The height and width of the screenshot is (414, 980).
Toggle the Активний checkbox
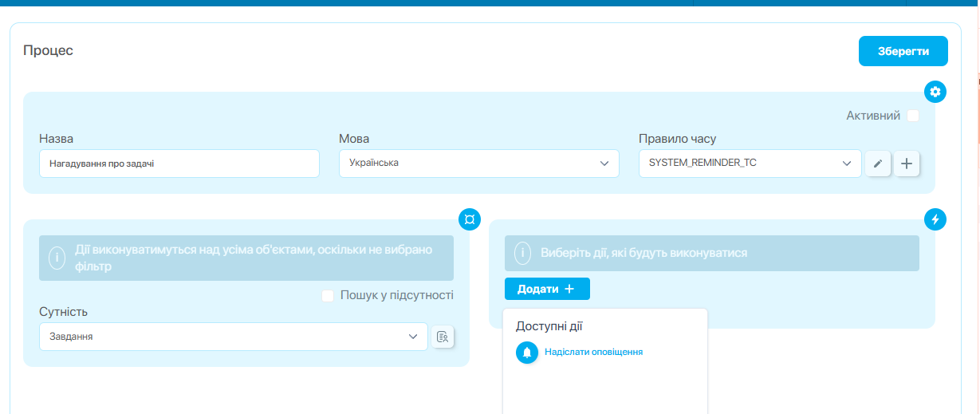[x=913, y=116]
